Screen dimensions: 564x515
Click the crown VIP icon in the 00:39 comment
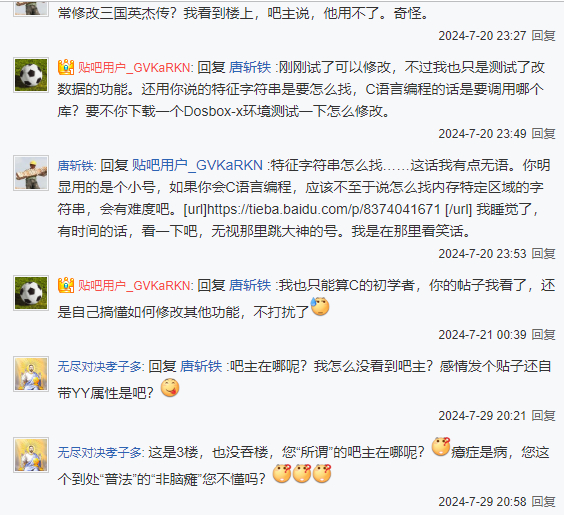coord(66,285)
